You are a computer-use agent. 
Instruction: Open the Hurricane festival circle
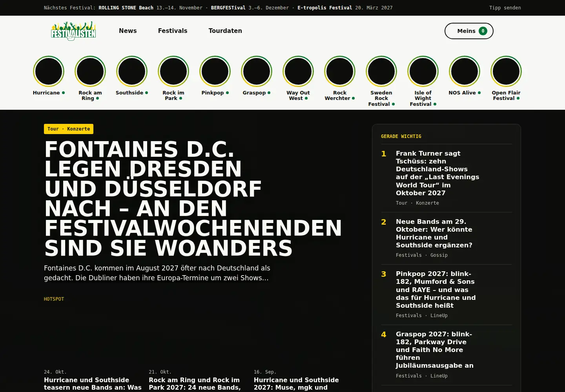[49, 71]
